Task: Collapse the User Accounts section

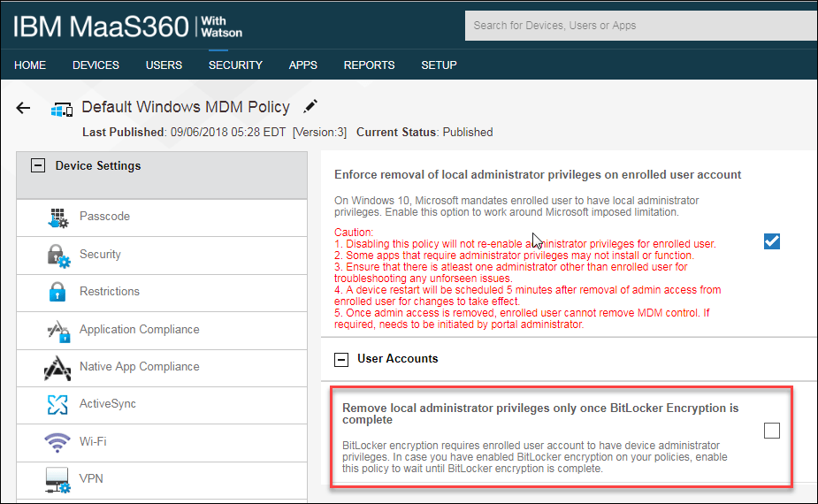Action: click(341, 359)
